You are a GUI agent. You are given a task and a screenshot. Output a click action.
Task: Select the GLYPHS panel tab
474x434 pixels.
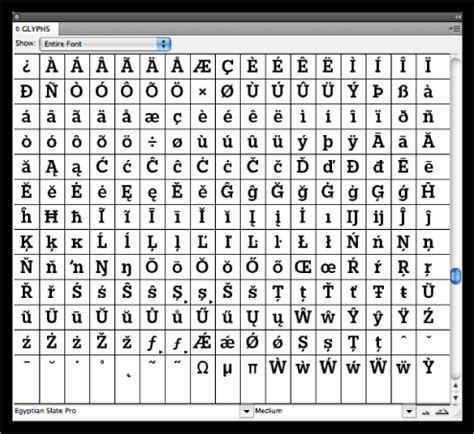click(36, 29)
